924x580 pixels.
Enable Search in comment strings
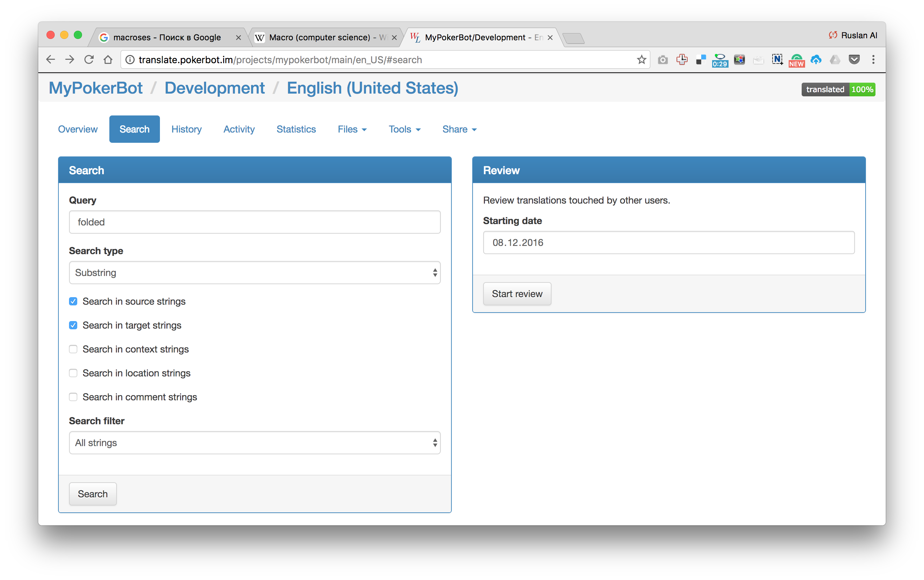pyautogui.click(x=73, y=397)
